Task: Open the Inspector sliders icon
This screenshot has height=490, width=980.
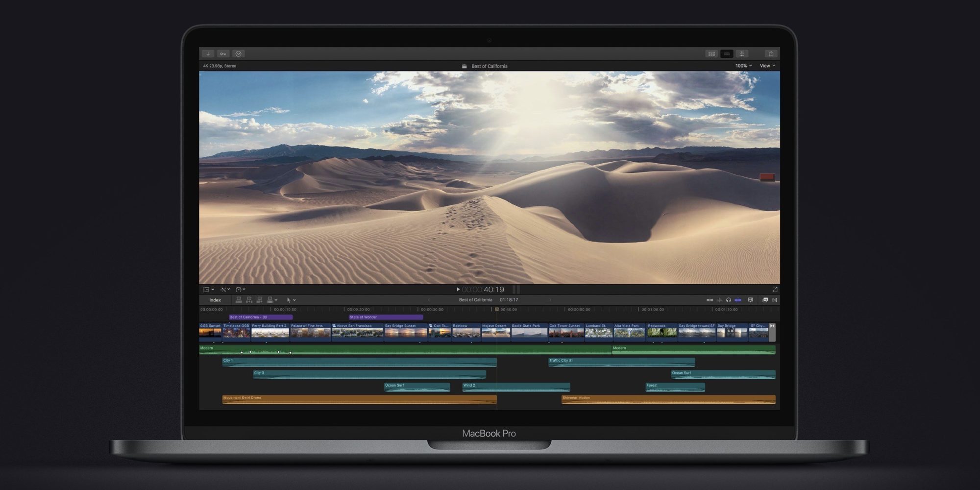Action: [742, 54]
